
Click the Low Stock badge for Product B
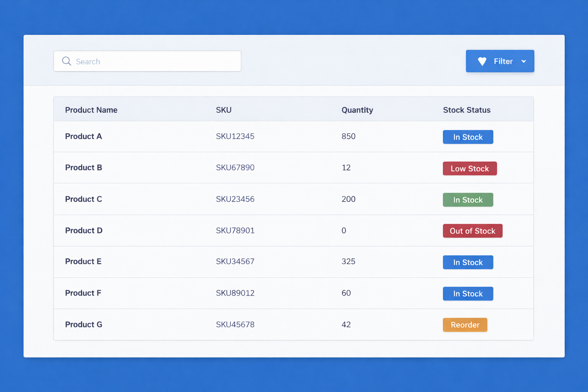[470, 168]
